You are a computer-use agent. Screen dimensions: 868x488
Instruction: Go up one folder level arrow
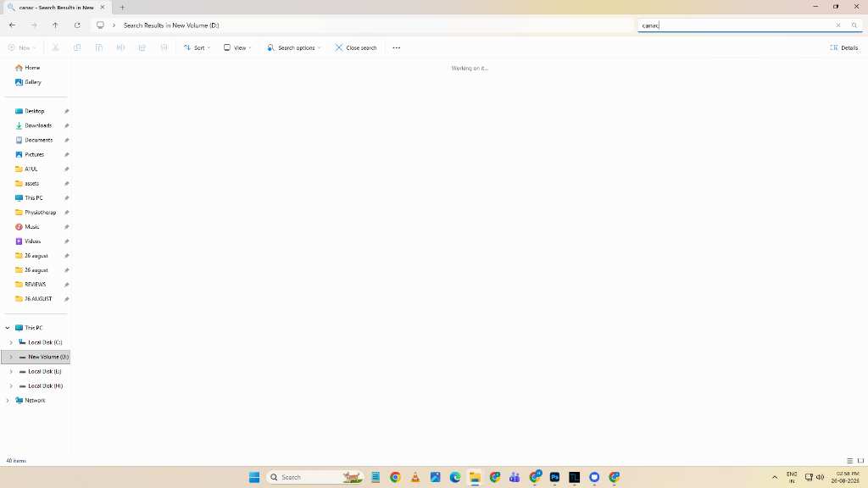55,25
